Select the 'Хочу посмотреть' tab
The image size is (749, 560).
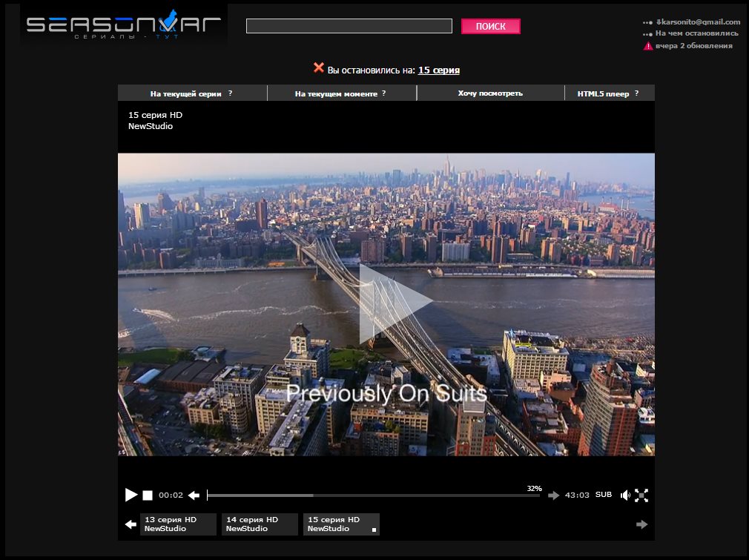[x=490, y=93]
